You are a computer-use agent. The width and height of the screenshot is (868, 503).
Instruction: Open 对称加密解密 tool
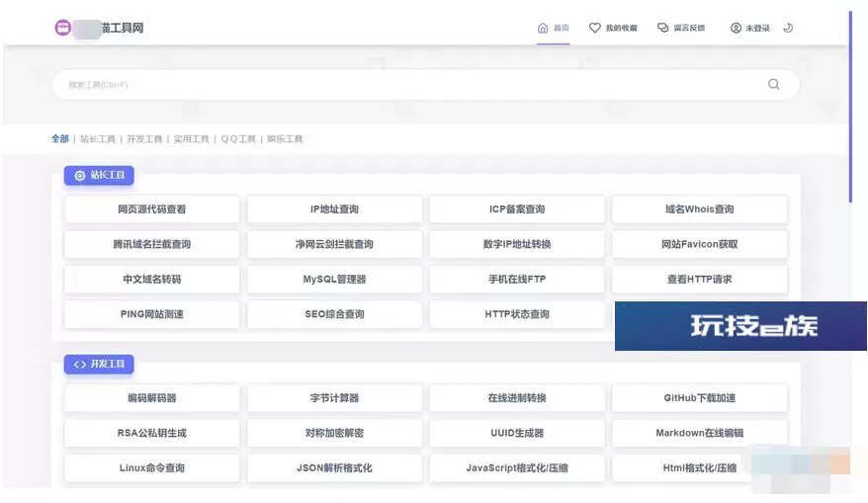coord(334,433)
